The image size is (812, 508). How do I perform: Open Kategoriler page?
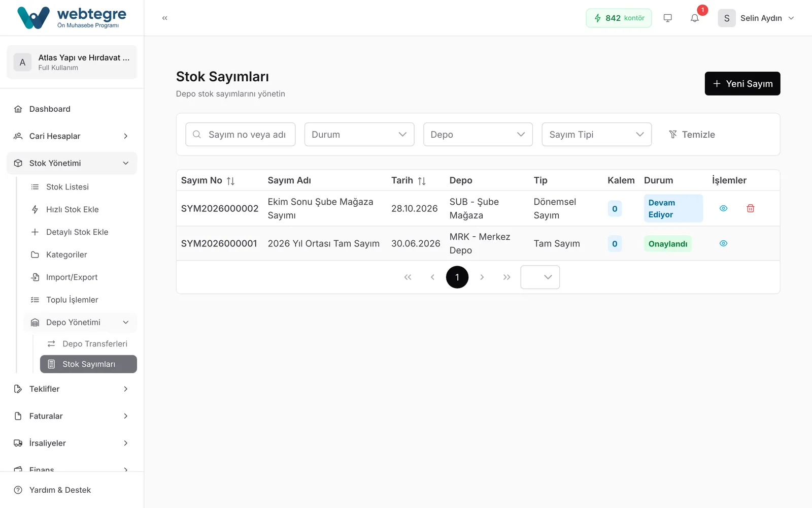click(x=80, y=255)
